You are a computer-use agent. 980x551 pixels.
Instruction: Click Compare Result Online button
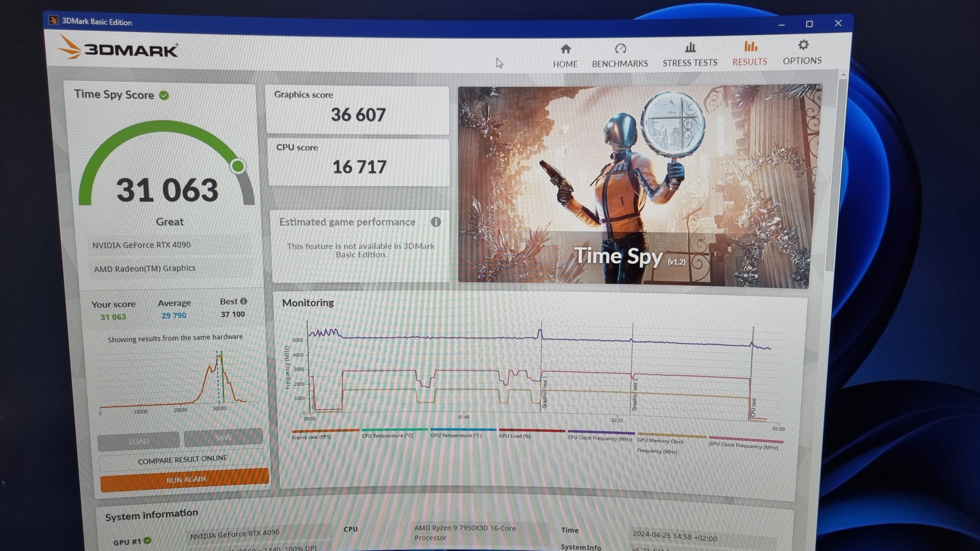pyautogui.click(x=182, y=459)
